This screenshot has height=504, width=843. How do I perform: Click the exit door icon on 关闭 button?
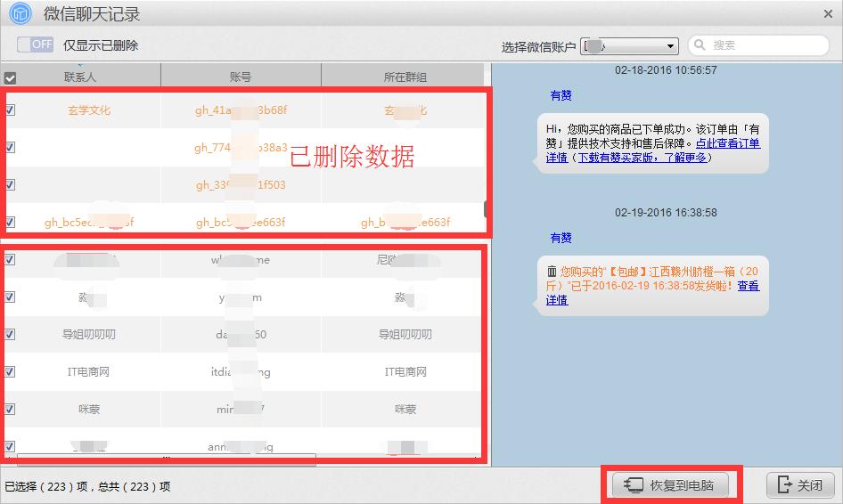(x=784, y=484)
